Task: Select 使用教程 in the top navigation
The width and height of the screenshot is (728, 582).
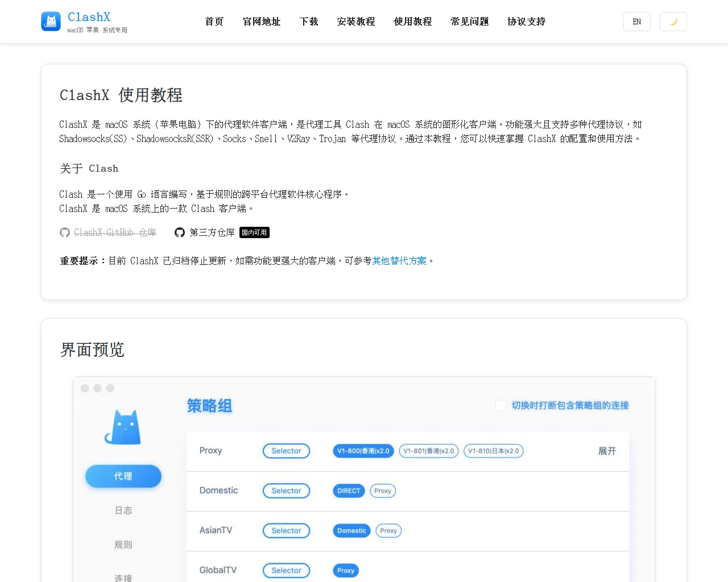Action: 413,22
